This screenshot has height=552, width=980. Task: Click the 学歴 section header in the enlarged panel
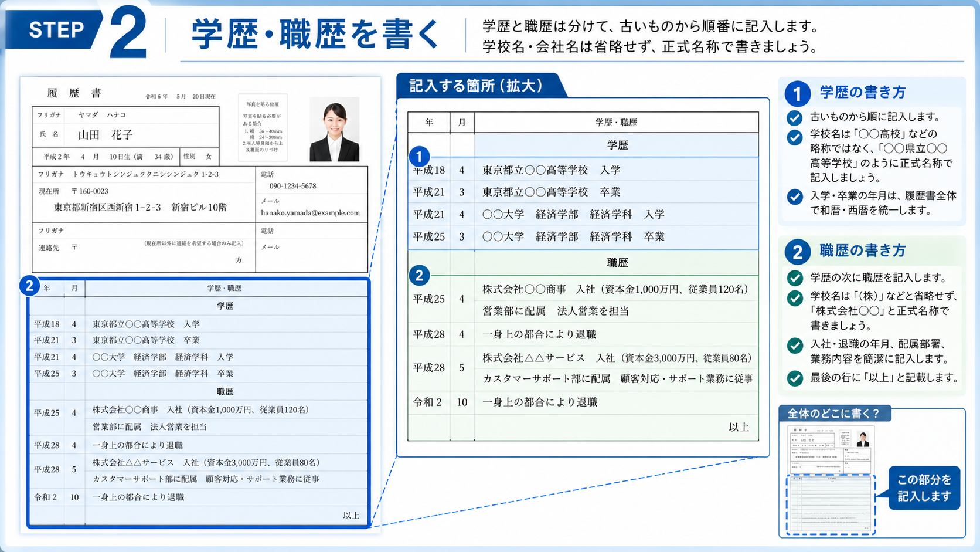coord(617,145)
